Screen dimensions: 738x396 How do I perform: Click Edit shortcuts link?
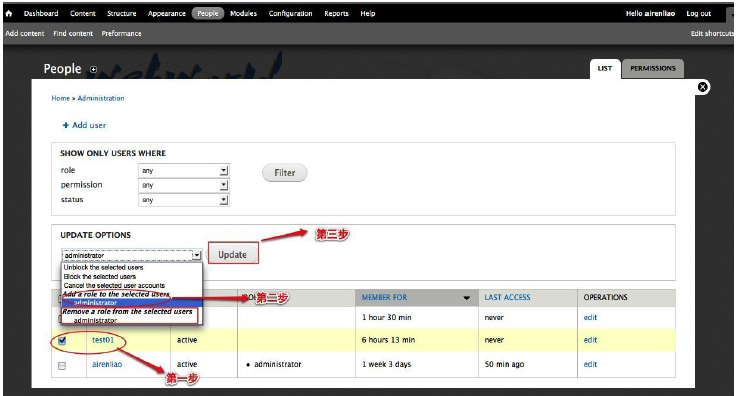[712, 33]
